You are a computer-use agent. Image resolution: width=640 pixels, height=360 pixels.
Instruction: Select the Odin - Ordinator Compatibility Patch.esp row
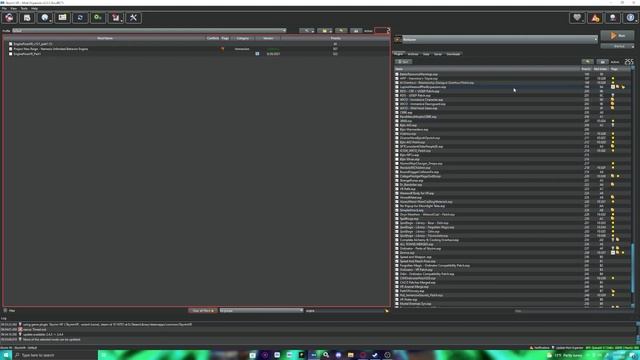pyautogui.click(x=512, y=274)
